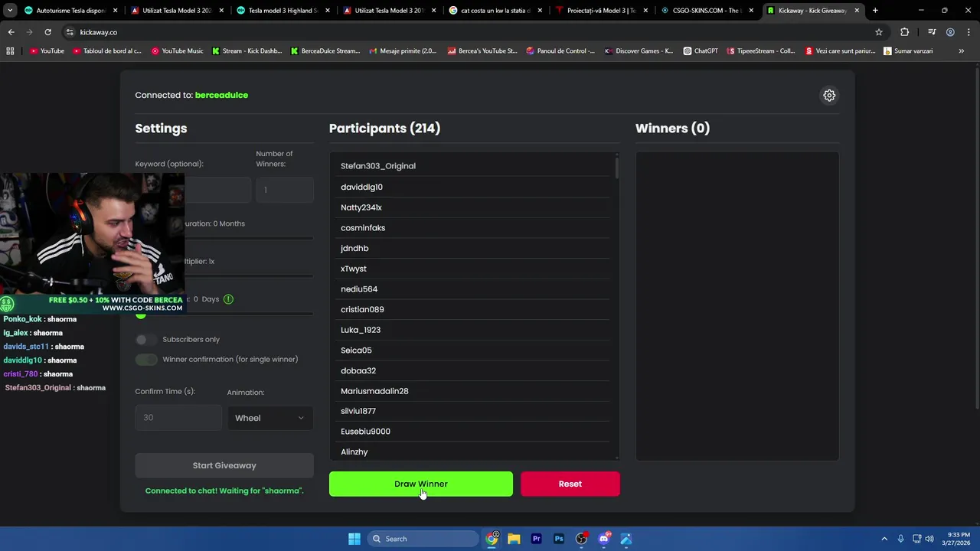The width and height of the screenshot is (980, 551).
Task: Open the Kickaway settings gear
Action: [829, 96]
